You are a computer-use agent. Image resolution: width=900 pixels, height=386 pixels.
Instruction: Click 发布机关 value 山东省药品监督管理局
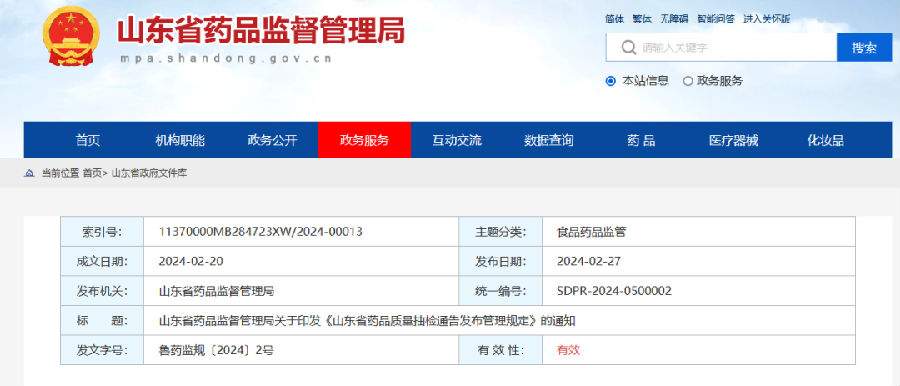point(216,291)
